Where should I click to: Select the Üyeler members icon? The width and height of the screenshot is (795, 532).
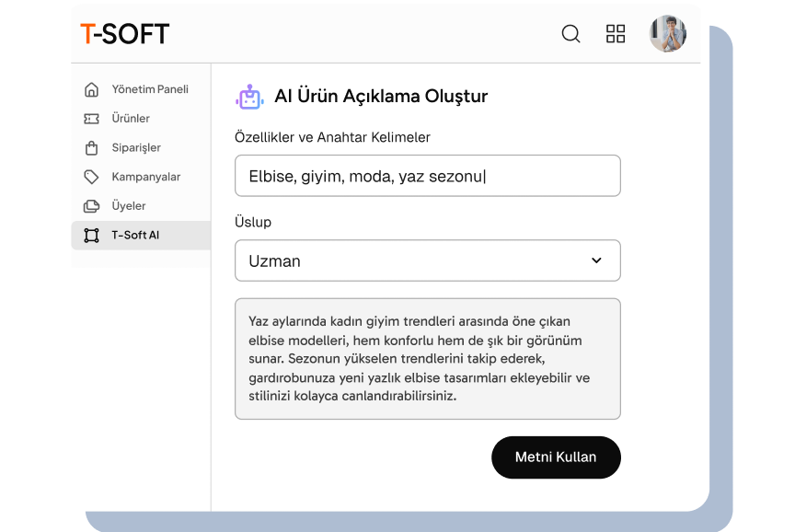93,206
